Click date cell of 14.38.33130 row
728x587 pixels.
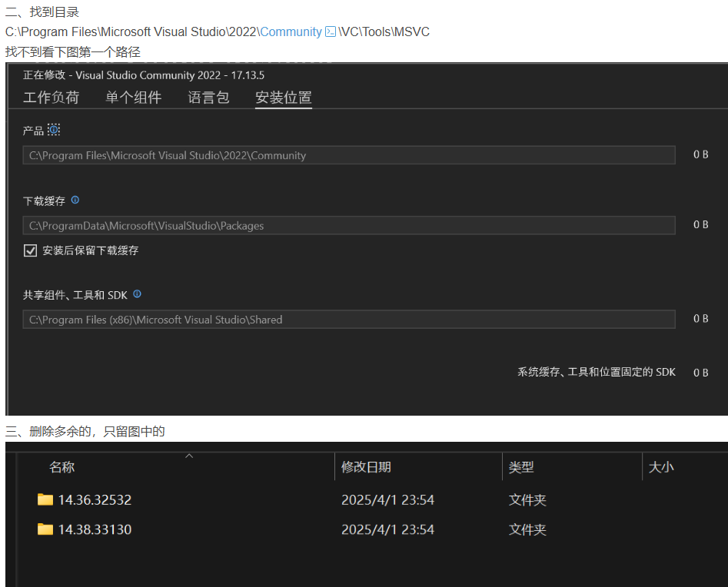tap(387, 529)
